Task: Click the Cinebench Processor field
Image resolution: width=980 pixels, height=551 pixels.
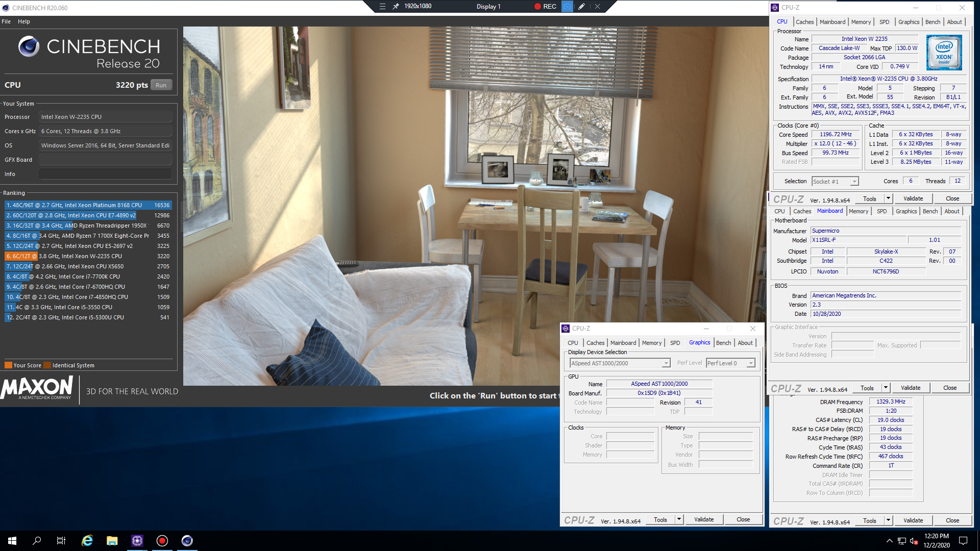Action: click(105, 117)
